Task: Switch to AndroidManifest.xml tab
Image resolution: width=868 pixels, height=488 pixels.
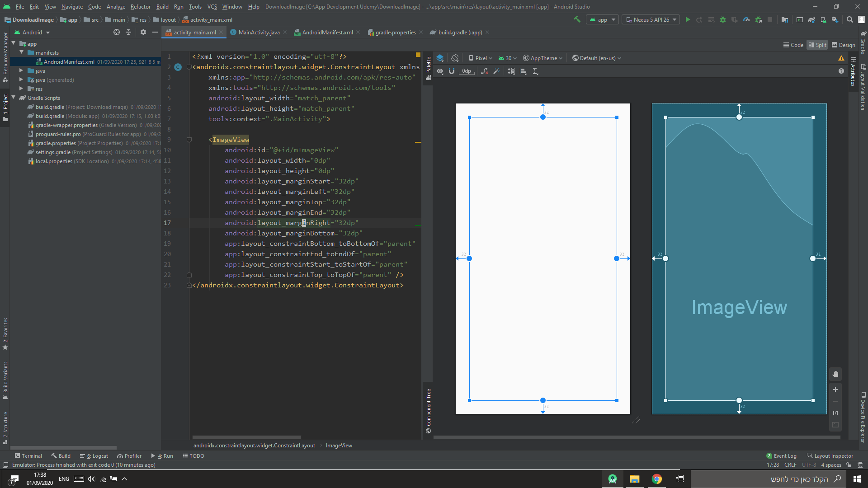Action: [x=327, y=32]
